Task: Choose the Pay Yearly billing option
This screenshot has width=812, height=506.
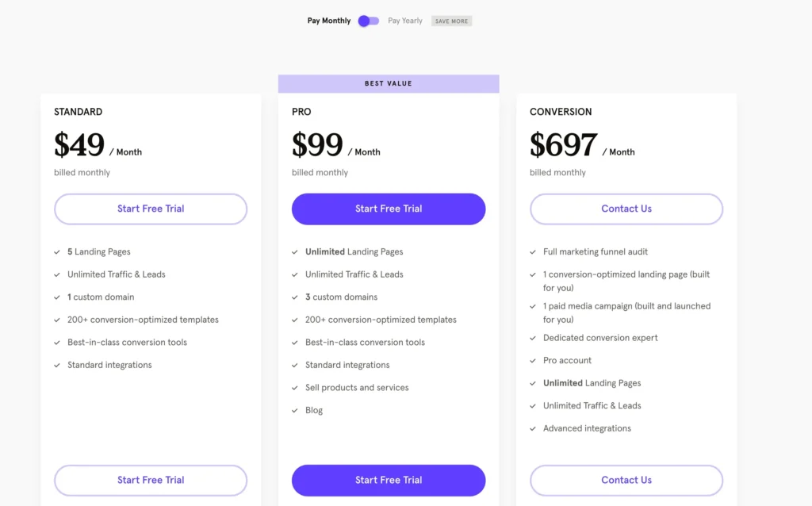Action: (x=405, y=21)
